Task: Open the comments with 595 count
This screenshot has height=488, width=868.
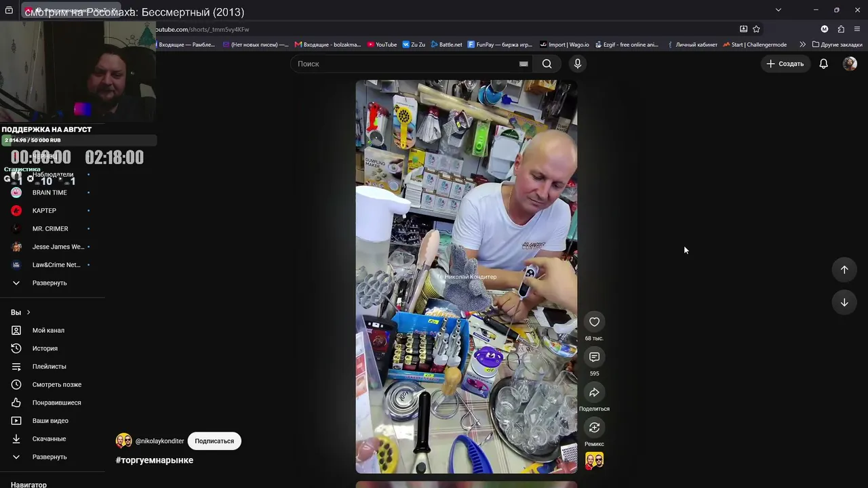Action: click(x=594, y=357)
